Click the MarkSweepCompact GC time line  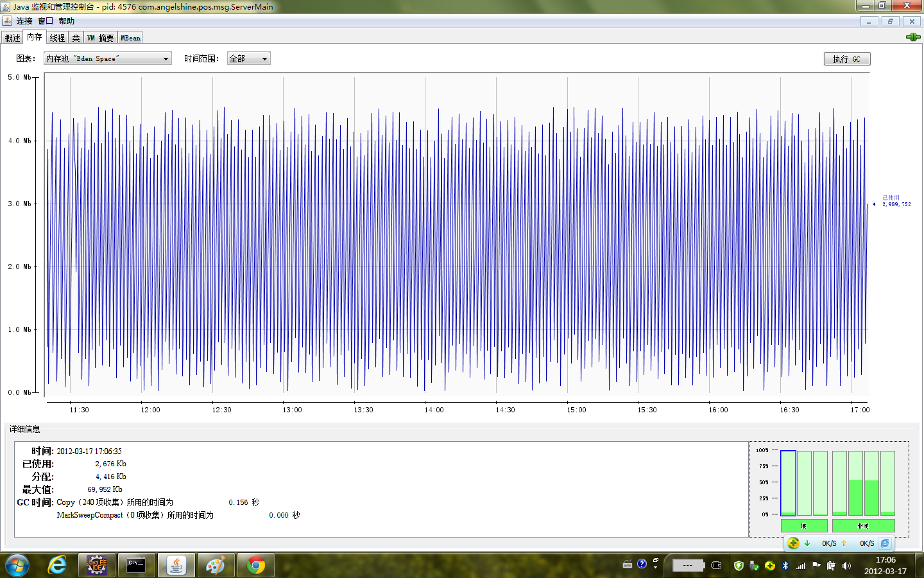[178, 515]
